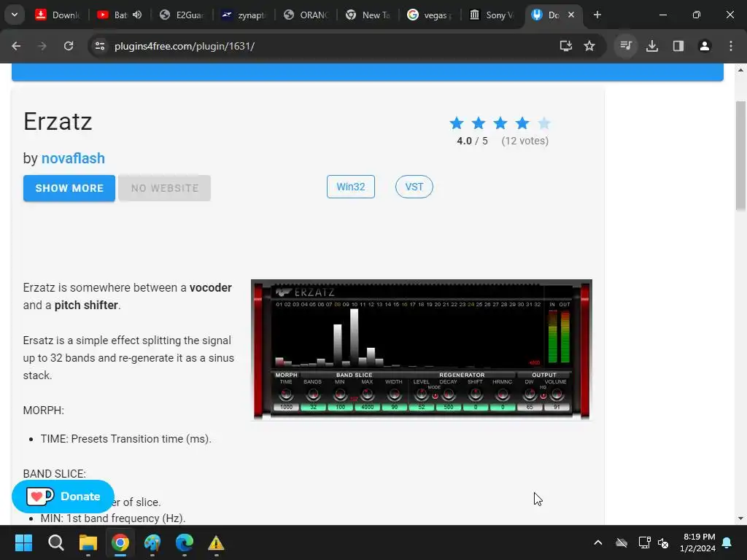Mute the speaker icon on YouTube tab
This screenshot has height=560, width=747.
137,15
